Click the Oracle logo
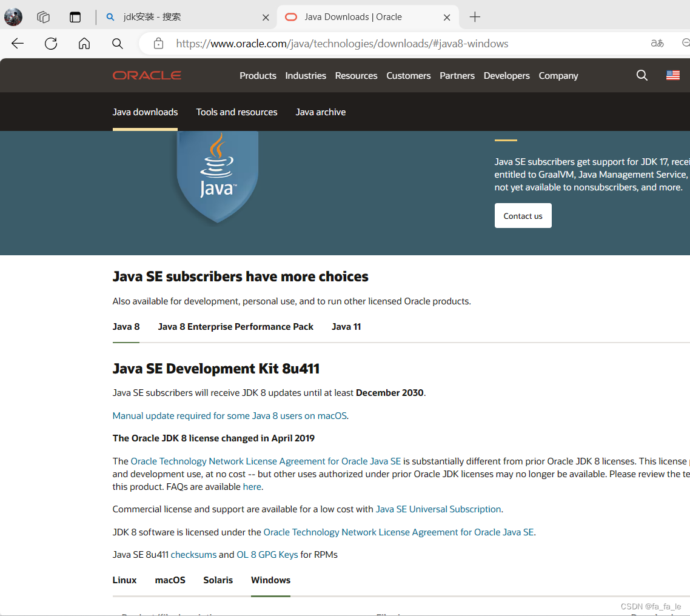This screenshot has width=690, height=616. click(x=147, y=76)
